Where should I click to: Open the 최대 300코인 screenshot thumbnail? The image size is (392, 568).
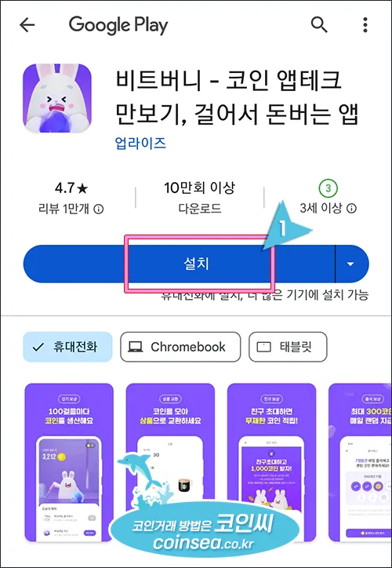(x=360, y=463)
